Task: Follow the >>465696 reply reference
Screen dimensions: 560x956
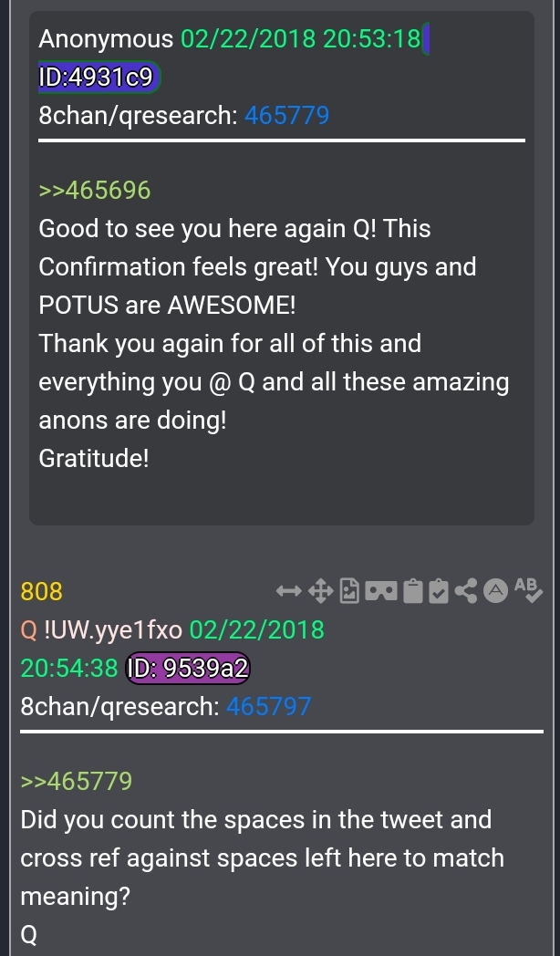Action: pos(95,191)
